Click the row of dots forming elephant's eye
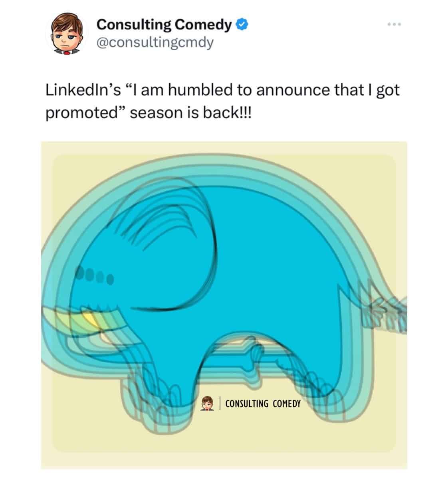The width and height of the screenshot is (448, 479). tap(95, 275)
